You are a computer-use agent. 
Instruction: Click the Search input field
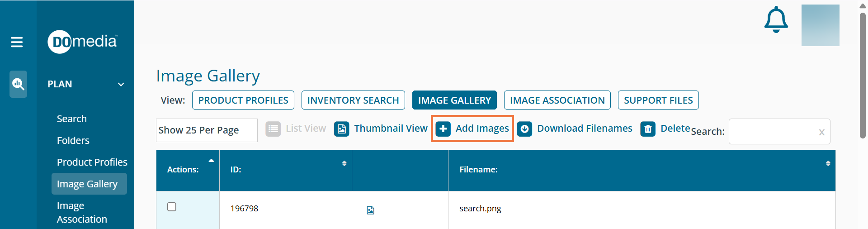pos(773,132)
